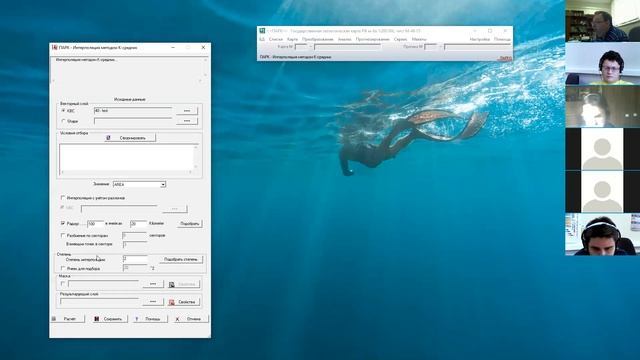This screenshot has height=360, width=640.
Task: Toggle the Маска checkbox
Action: click(63, 284)
